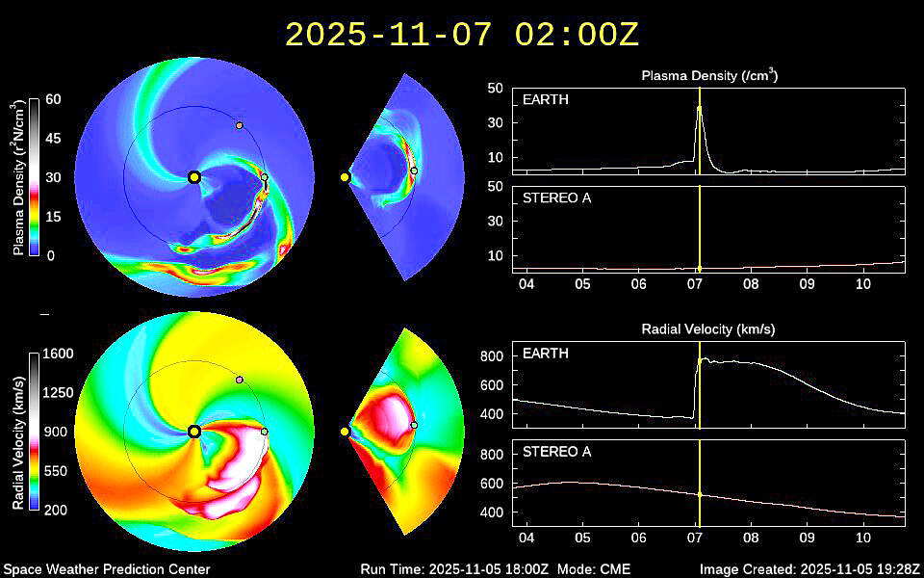Screen dimensions: 924x578
Task: Select the STEREO A marker in the density map
Action: pos(240,125)
